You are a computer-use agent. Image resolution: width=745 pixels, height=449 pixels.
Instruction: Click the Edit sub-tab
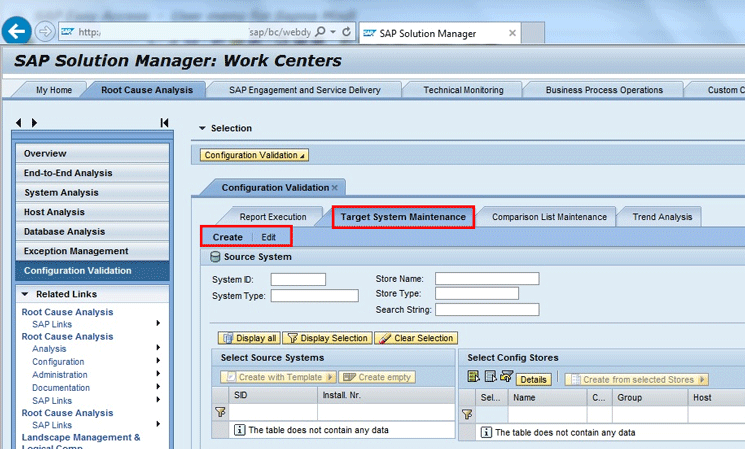click(268, 237)
